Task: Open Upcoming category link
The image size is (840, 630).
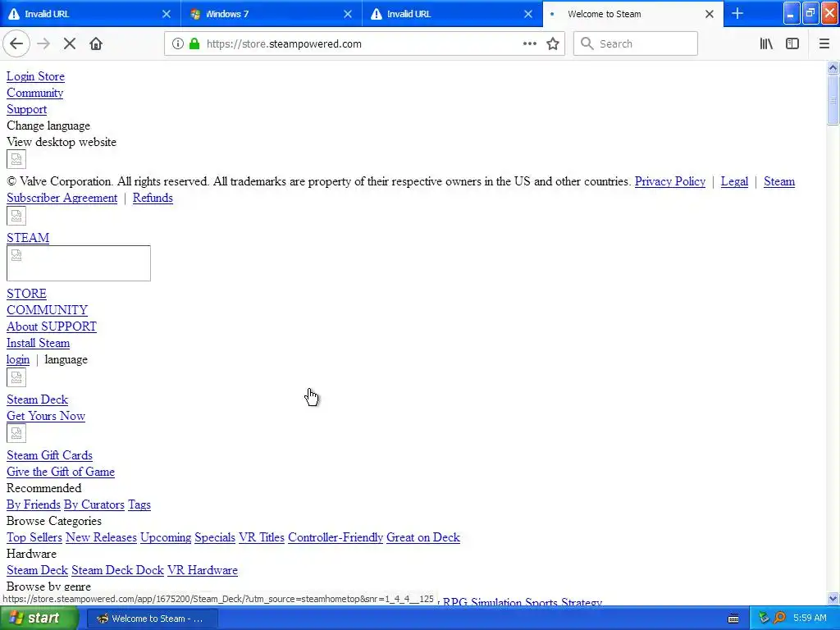Action: pyautogui.click(x=166, y=537)
